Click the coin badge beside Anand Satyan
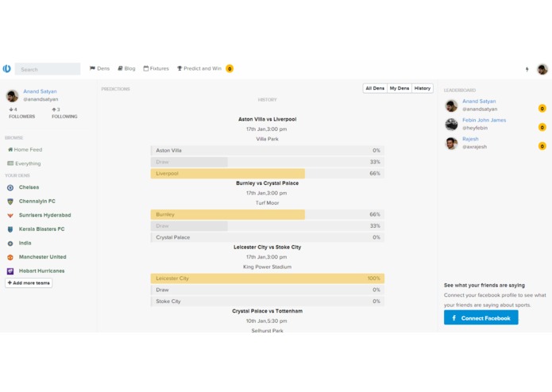 click(x=542, y=109)
